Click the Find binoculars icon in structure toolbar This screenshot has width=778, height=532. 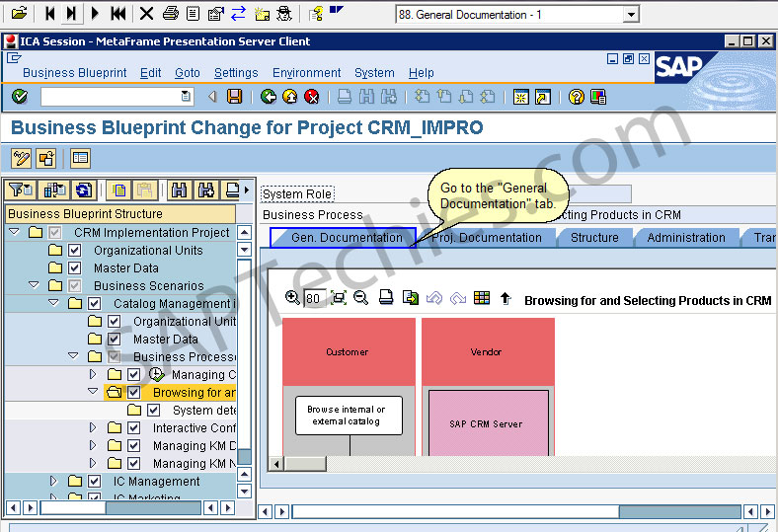[x=179, y=190]
